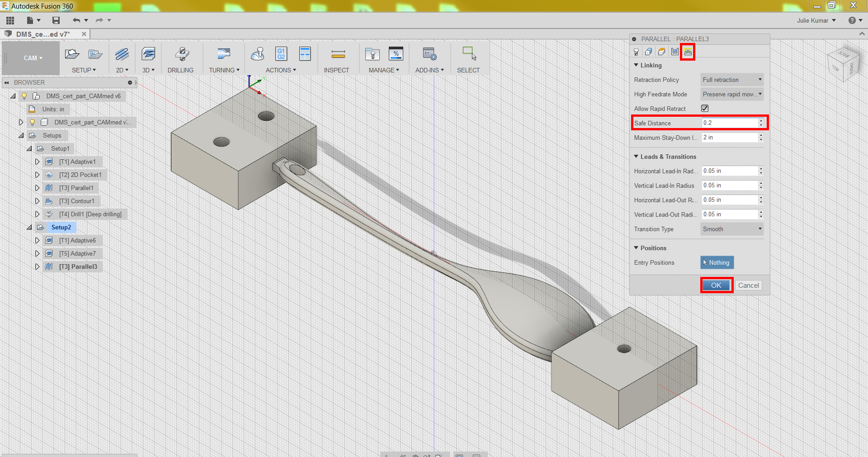This screenshot has height=457, width=868.
Task: Click the Simulate action icon
Action: 258,54
